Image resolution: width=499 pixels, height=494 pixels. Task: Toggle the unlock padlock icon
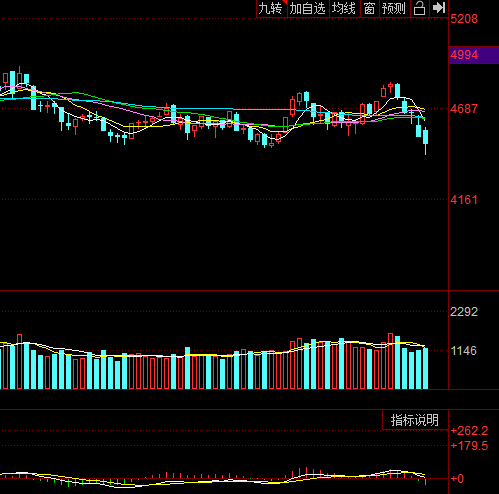(x=419, y=8)
